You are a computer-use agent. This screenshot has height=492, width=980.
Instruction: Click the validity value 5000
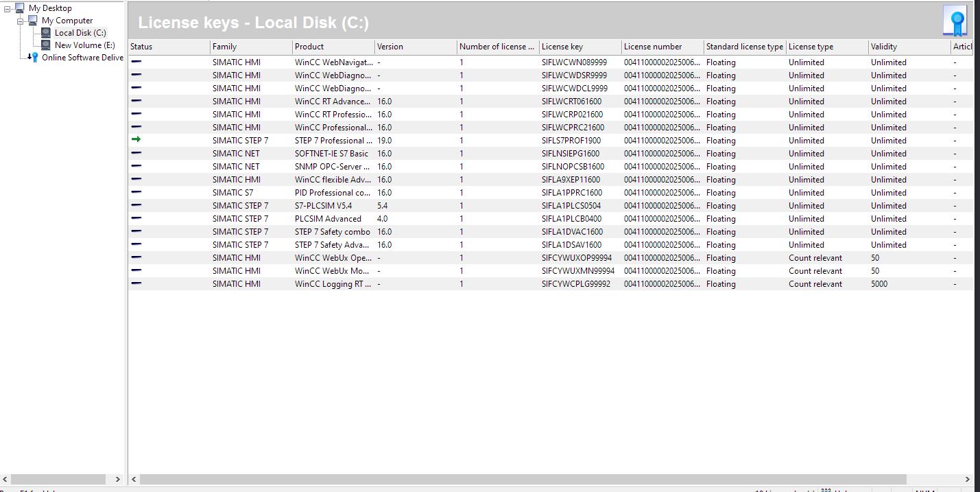pos(879,284)
